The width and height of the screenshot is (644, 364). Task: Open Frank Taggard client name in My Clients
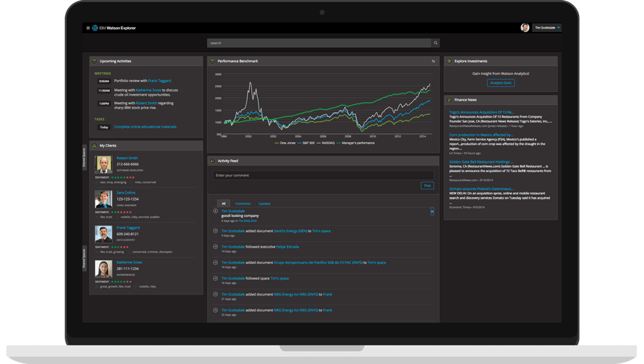point(128,228)
